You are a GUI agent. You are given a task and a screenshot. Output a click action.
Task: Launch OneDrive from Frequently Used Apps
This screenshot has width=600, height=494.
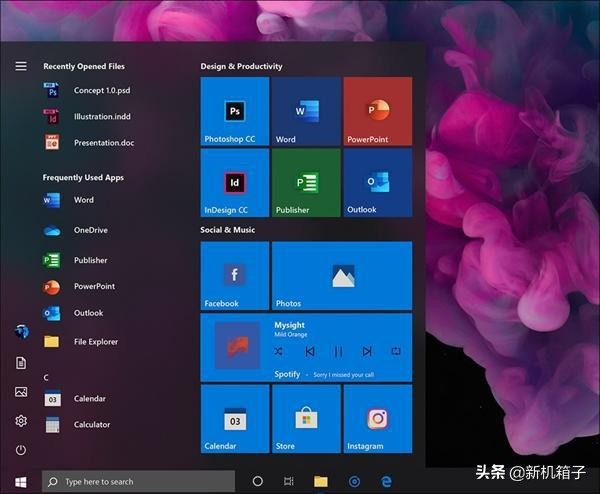point(75,230)
